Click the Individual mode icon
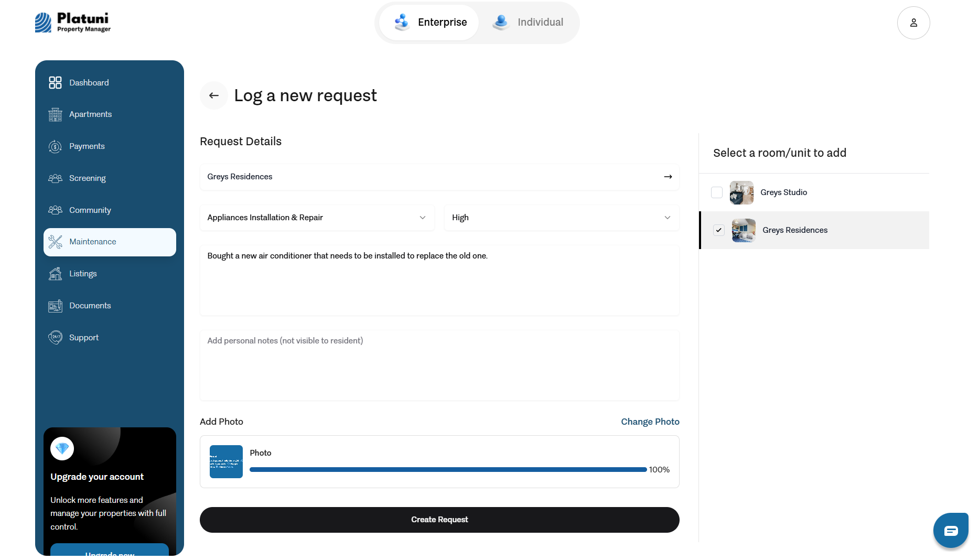979x560 pixels. [x=501, y=22]
